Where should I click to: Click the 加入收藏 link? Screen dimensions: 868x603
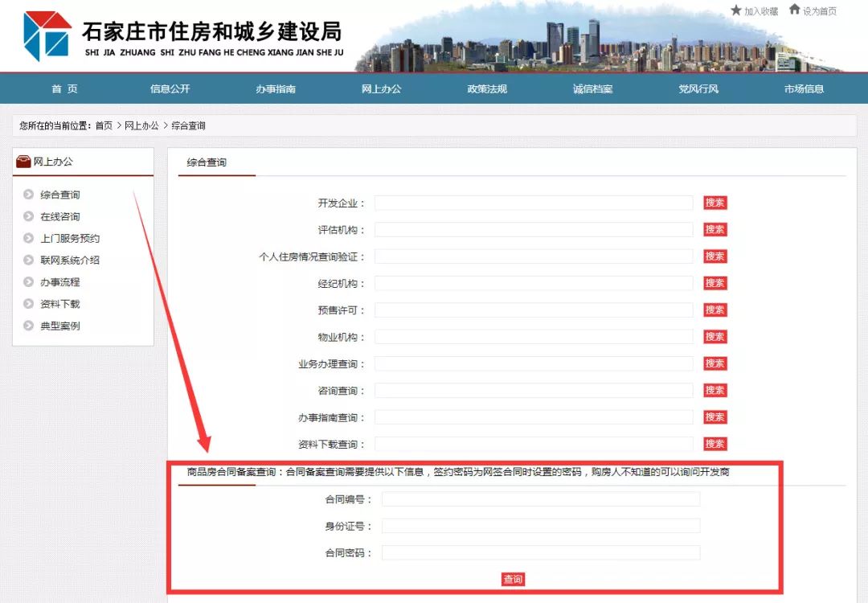tap(761, 11)
